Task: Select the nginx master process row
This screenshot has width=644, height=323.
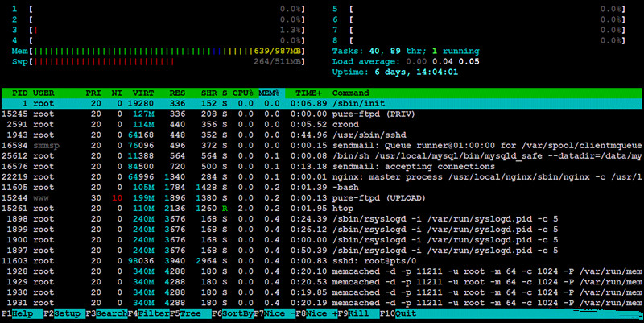Action: (x=321, y=177)
